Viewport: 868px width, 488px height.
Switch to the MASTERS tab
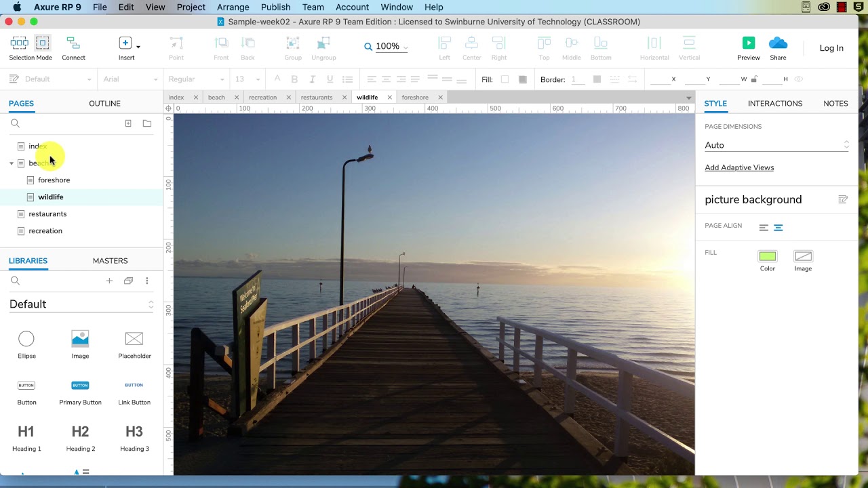[x=110, y=261]
